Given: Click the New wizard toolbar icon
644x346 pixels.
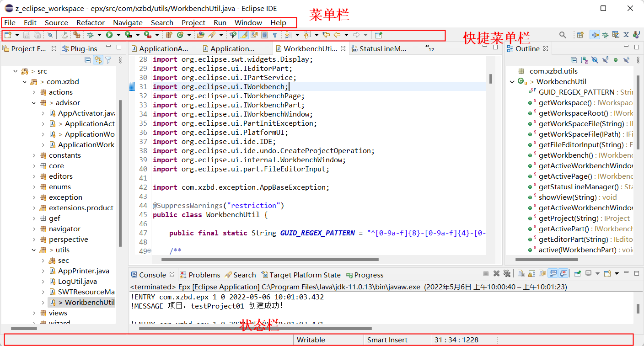Looking at the screenshot, I should 8,35.
